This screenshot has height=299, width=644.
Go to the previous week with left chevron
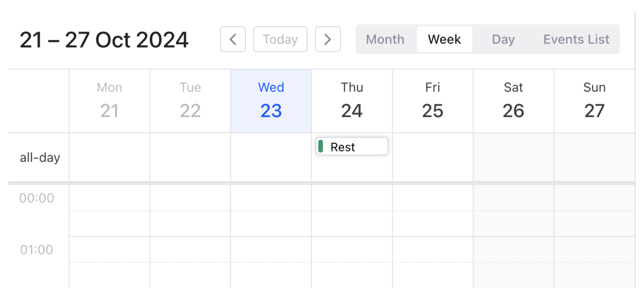point(233,39)
